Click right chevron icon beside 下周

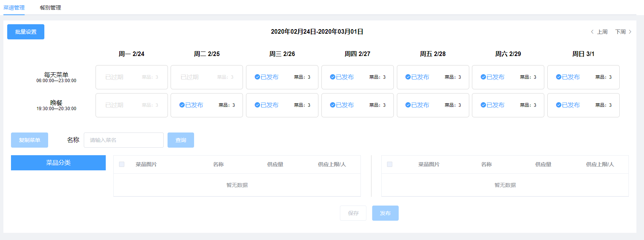tap(630, 32)
